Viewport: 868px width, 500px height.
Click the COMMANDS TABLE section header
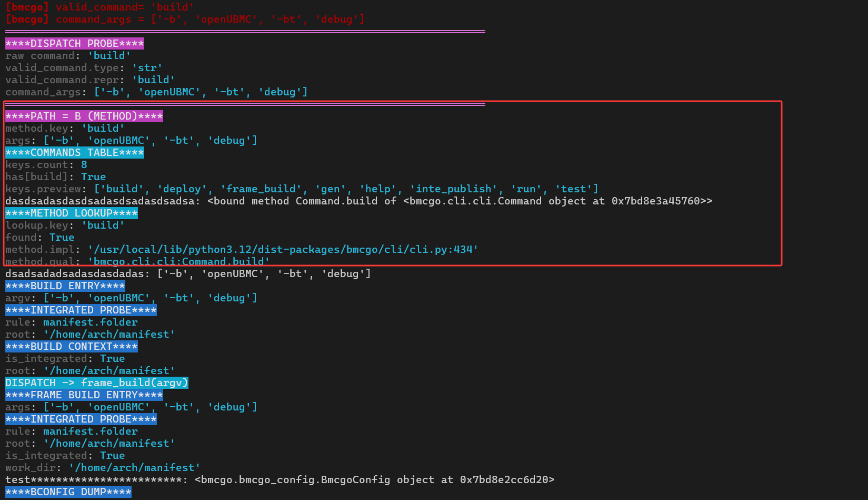(x=74, y=153)
